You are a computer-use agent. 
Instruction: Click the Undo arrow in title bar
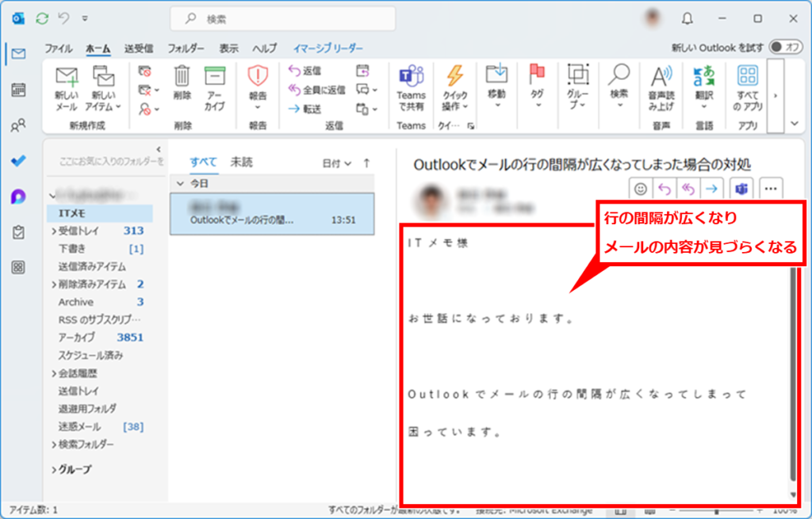click(x=63, y=19)
